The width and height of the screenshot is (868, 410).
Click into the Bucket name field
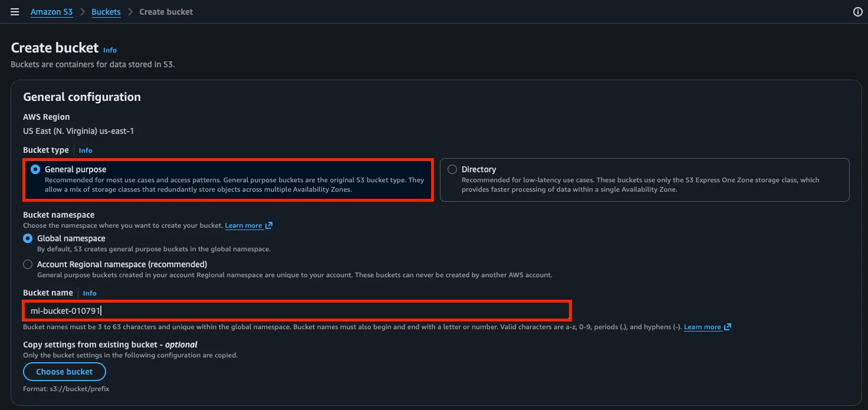[297, 311]
